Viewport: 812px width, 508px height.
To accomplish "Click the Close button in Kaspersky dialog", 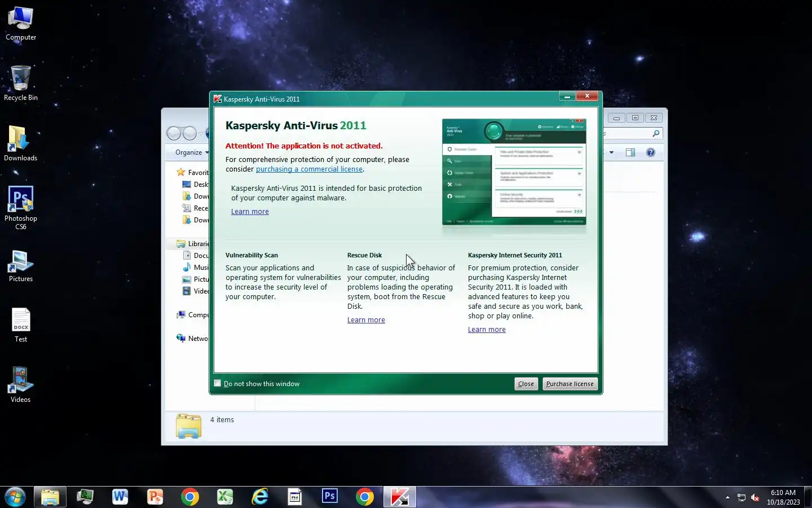I will [x=526, y=384].
